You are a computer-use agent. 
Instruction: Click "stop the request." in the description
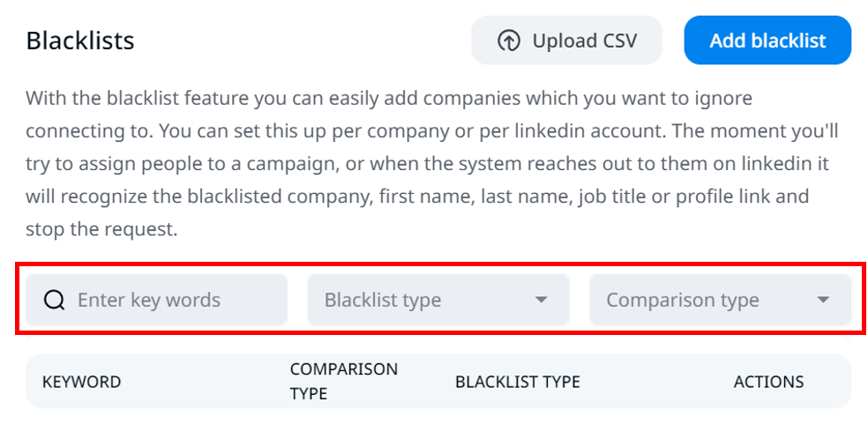(x=101, y=230)
